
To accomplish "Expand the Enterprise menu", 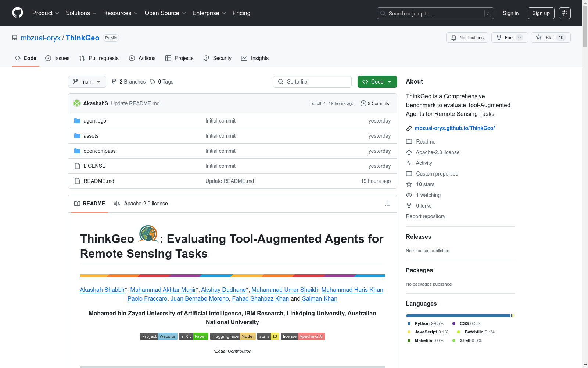I will pos(209,13).
